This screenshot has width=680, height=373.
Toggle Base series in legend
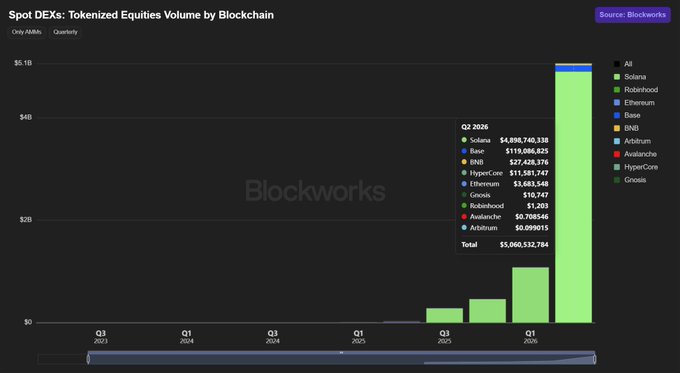pos(627,115)
